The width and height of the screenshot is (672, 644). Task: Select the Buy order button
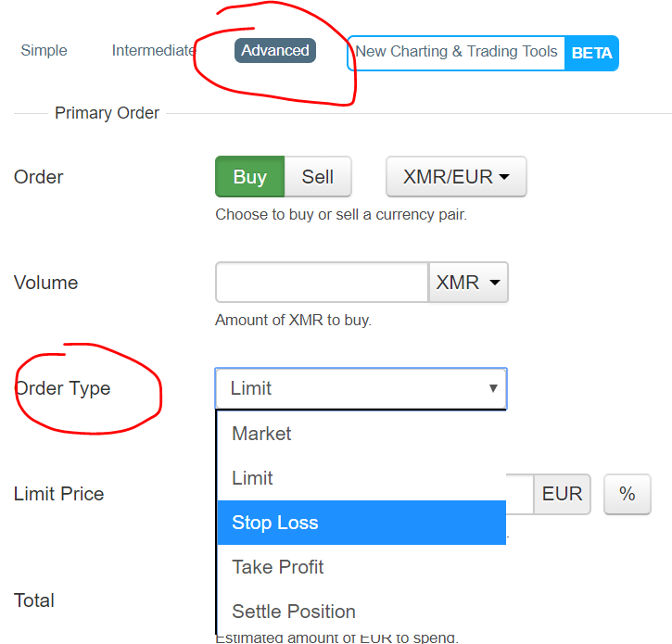[249, 177]
